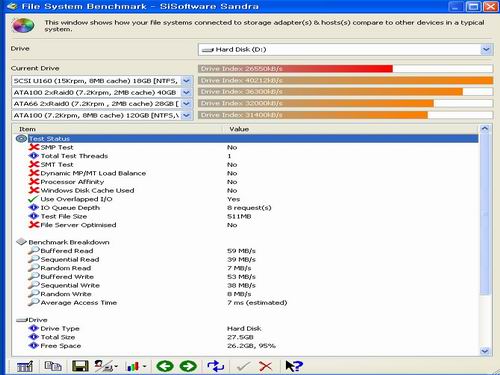Click the colorful disc icon in header
This screenshot has height=375, width=500.
tap(23, 26)
